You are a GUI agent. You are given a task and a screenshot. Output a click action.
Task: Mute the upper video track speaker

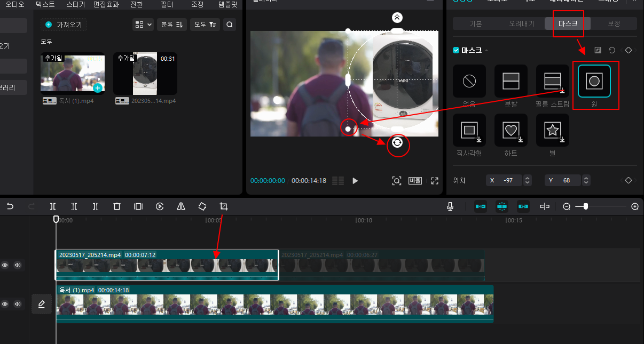coord(18,265)
